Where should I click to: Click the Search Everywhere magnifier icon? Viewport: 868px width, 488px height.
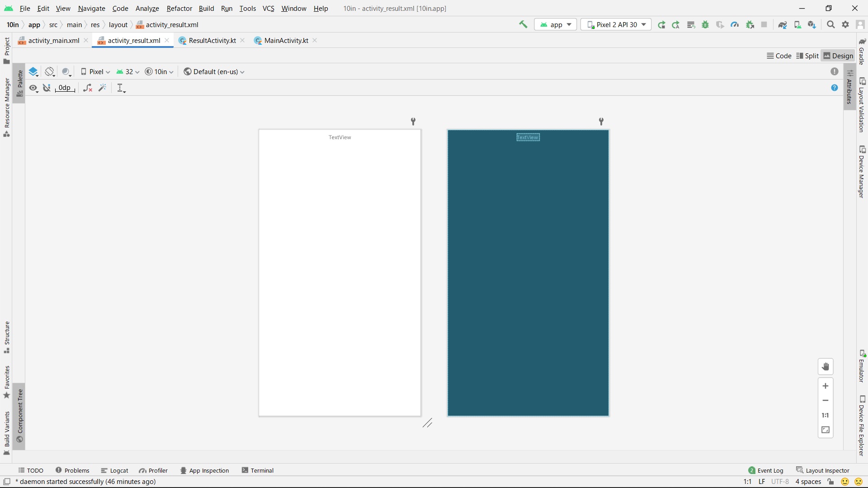coord(830,24)
